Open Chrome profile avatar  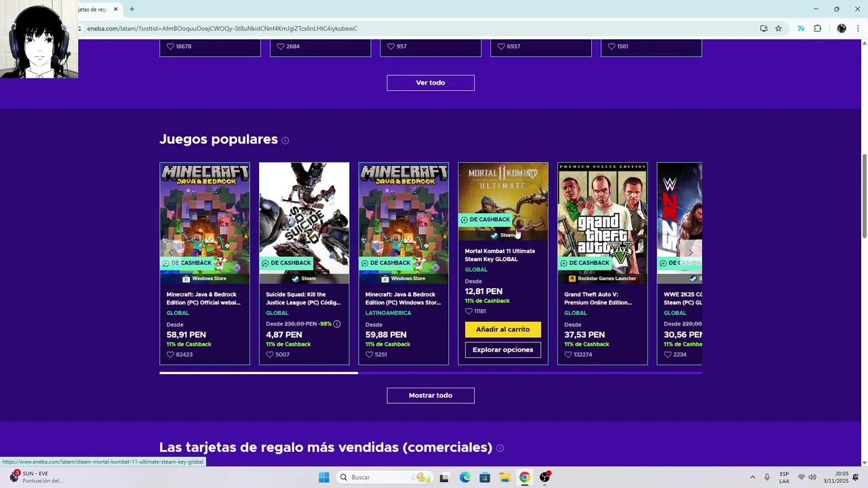[842, 28]
